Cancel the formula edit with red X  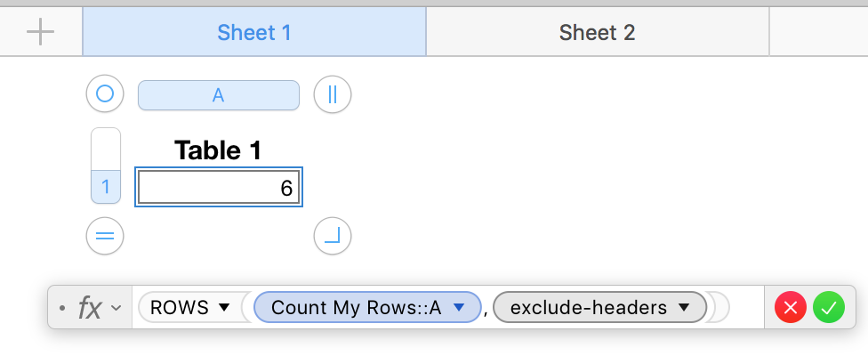pos(791,308)
